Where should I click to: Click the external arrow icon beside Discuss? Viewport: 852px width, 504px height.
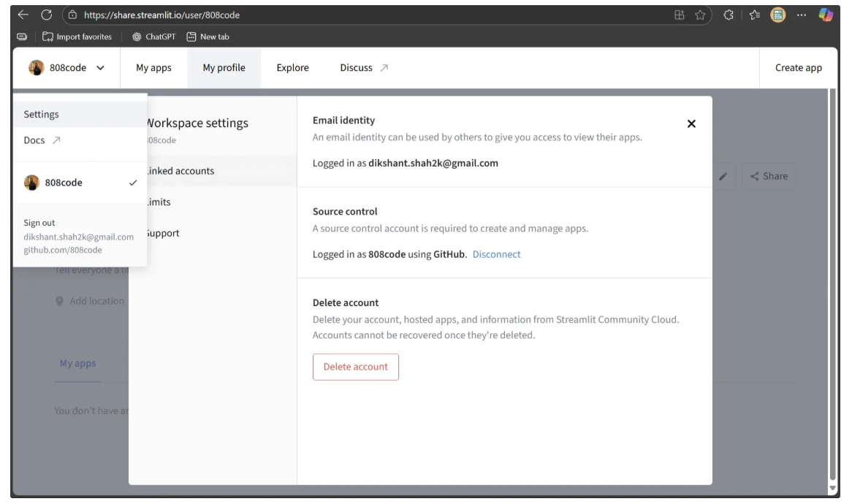click(x=384, y=67)
